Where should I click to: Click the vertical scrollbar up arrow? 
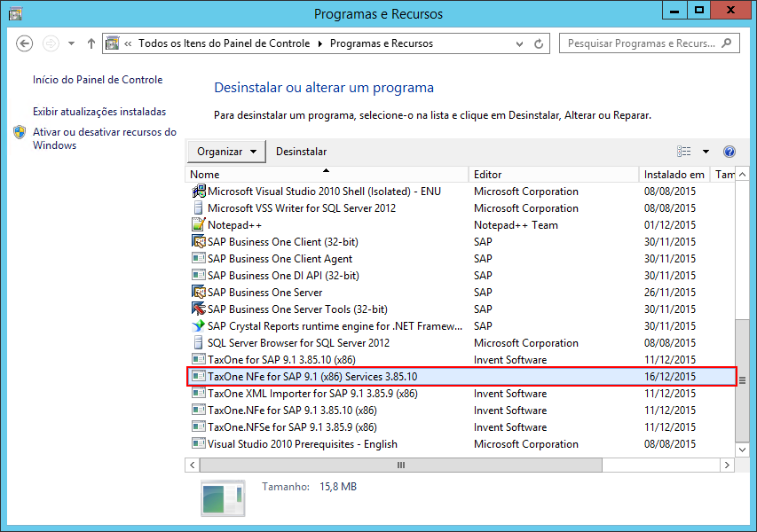click(742, 175)
